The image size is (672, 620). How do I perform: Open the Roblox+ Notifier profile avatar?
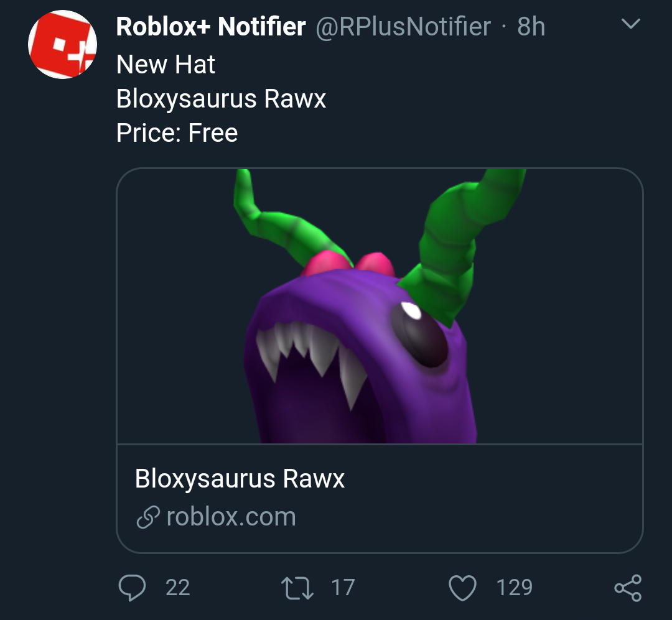[x=62, y=44]
